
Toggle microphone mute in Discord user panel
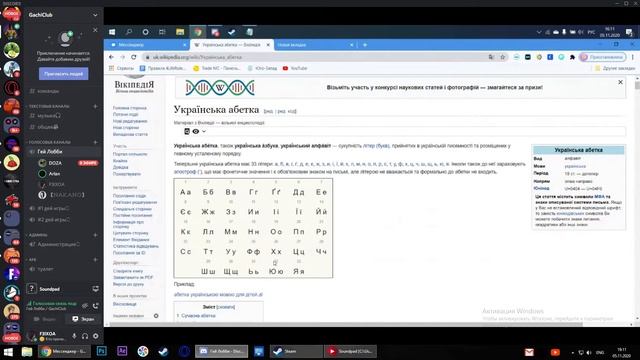click(x=74, y=336)
